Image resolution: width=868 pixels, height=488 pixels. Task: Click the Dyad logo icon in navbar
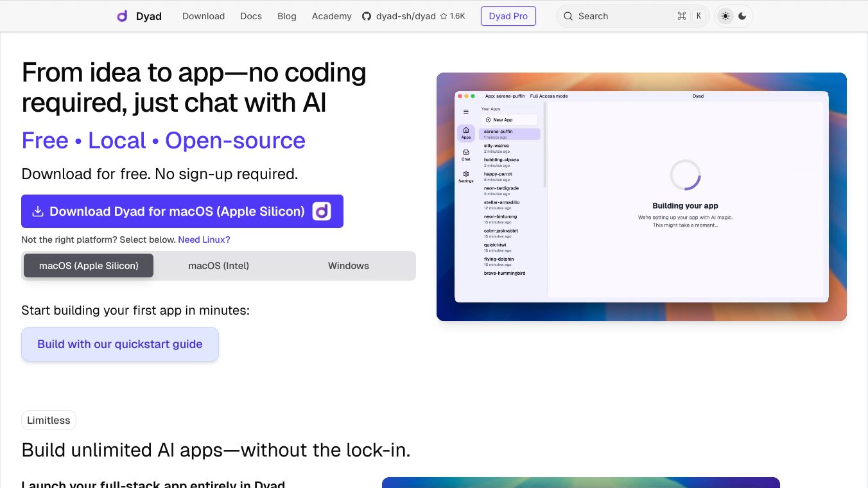[x=122, y=16]
